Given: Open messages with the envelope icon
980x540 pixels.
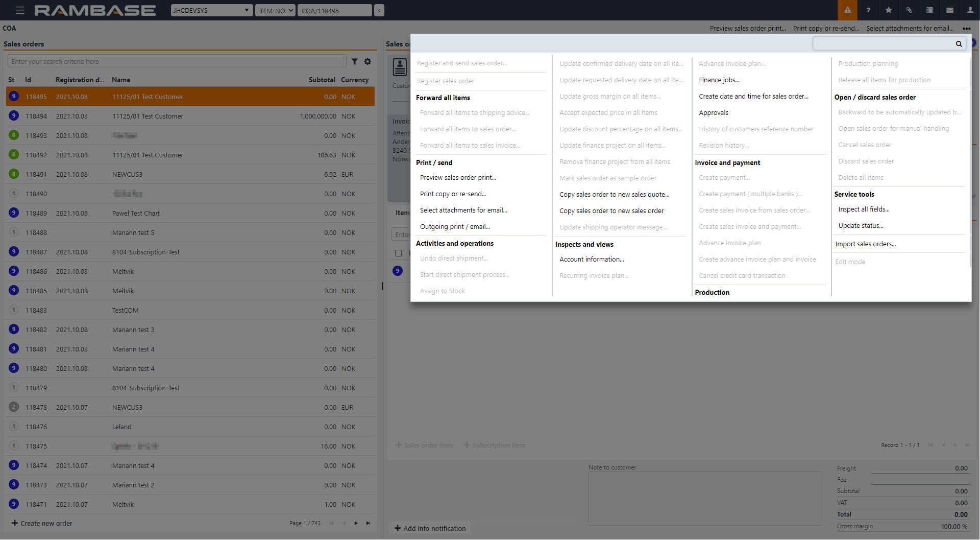Looking at the screenshot, I should coord(949,10).
